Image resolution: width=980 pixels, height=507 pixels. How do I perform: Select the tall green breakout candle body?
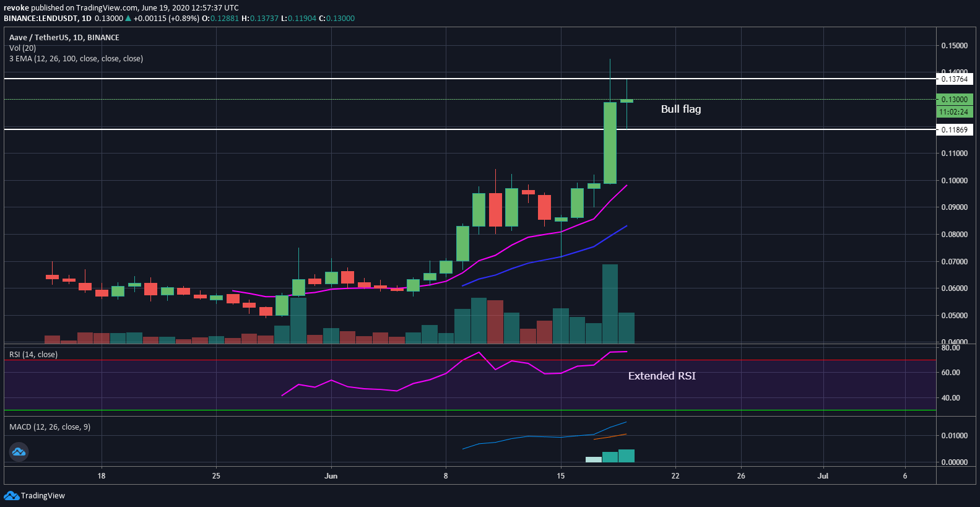point(610,142)
